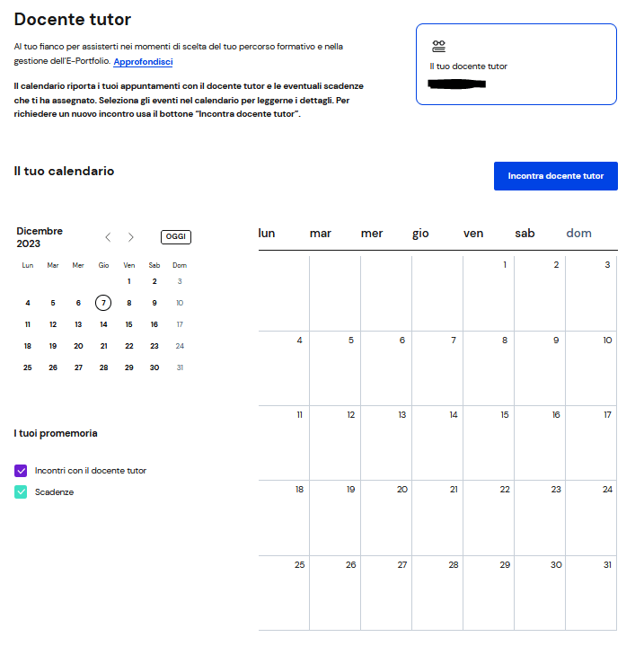Select day 19 cell in large calendar

pos(335,517)
